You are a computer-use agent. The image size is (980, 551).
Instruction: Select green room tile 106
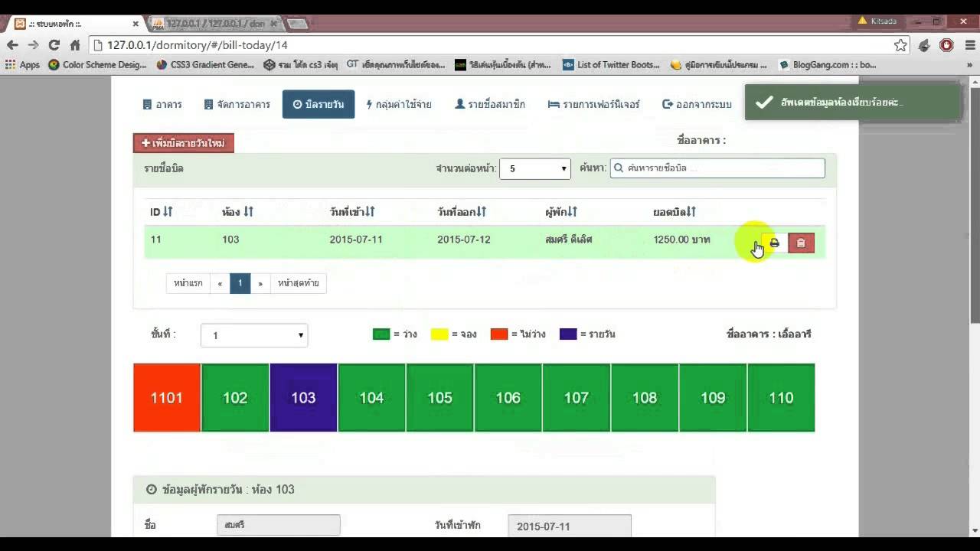tap(508, 398)
